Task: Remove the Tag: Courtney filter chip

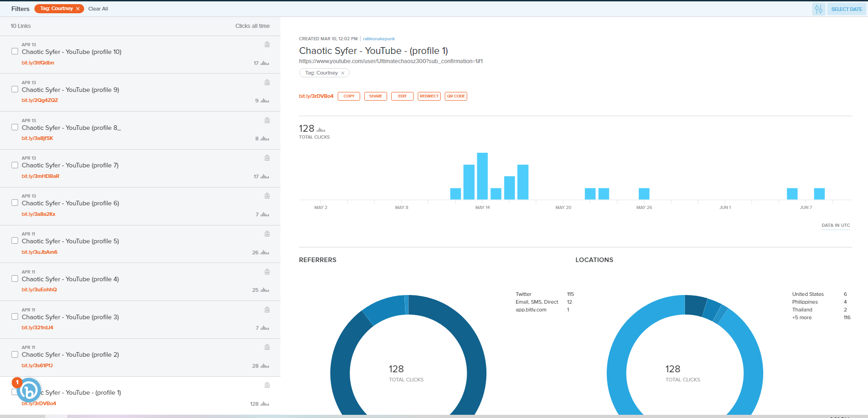Action: coord(78,9)
